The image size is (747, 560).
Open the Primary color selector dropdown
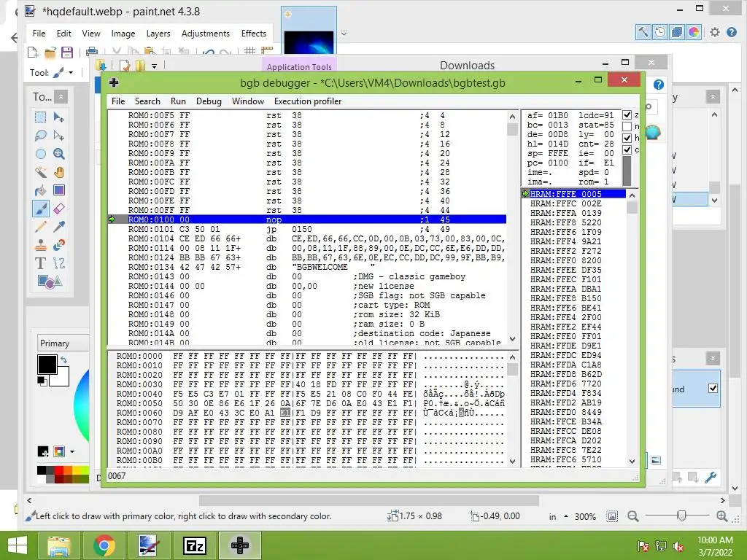coord(63,343)
